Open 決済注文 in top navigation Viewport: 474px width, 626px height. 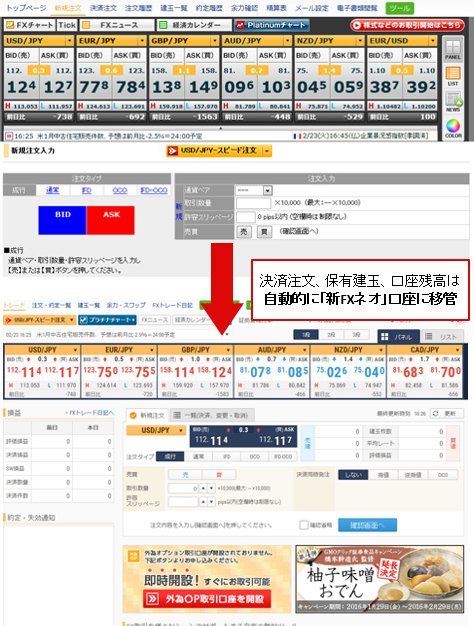103,8
